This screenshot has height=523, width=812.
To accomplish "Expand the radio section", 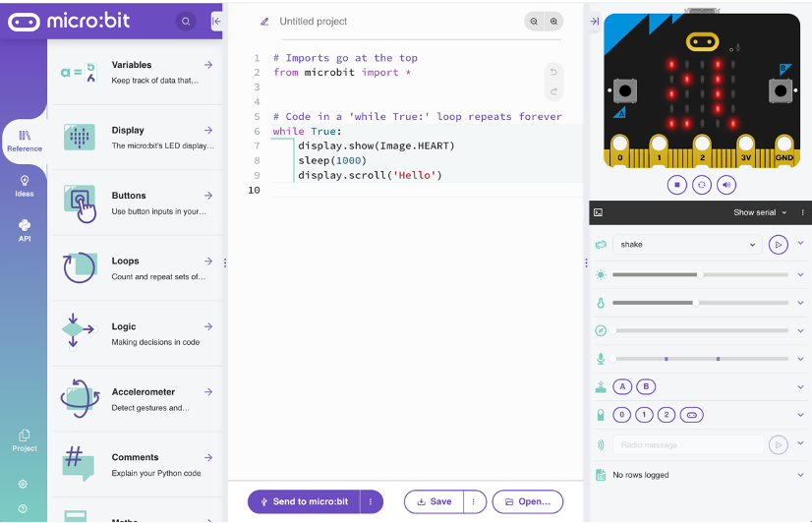I will (x=800, y=443).
